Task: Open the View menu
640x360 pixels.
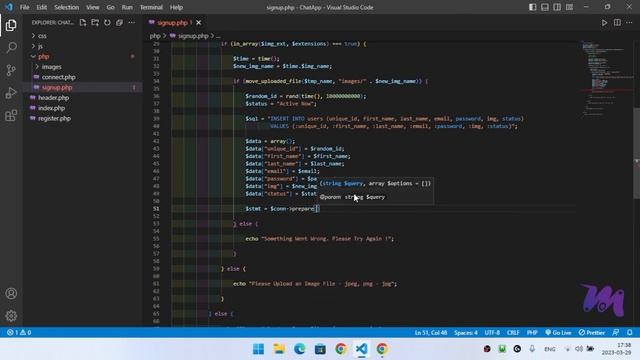Action: (93, 7)
